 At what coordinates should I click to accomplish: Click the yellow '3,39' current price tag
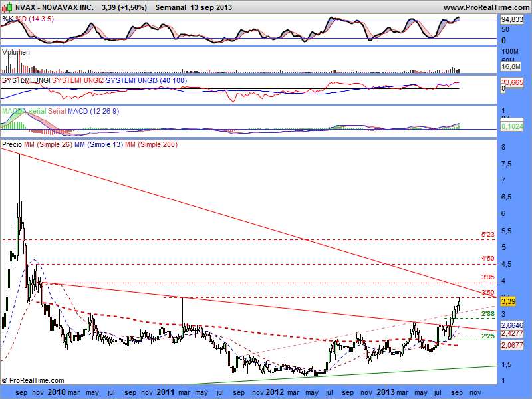[x=508, y=301]
